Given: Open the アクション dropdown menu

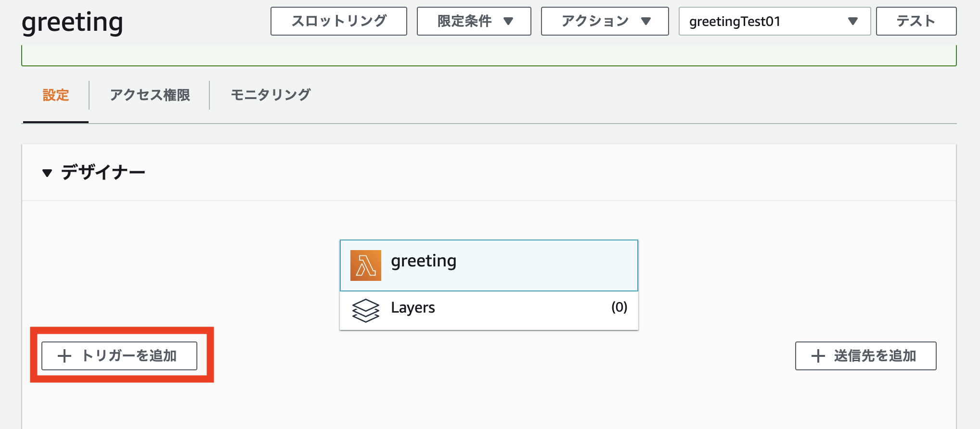Looking at the screenshot, I should click(x=605, y=21).
